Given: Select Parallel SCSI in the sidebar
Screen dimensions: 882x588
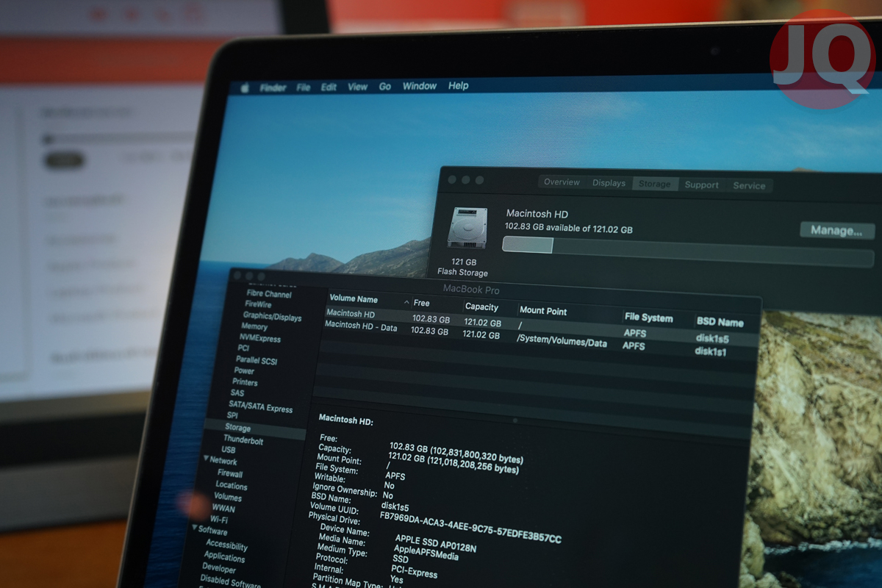Looking at the screenshot, I should [257, 360].
